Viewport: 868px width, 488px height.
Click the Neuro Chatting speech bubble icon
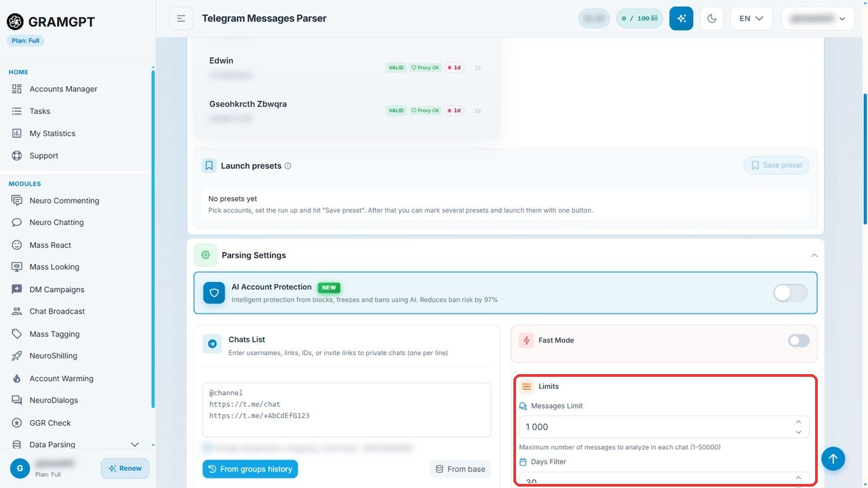pos(17,222)
